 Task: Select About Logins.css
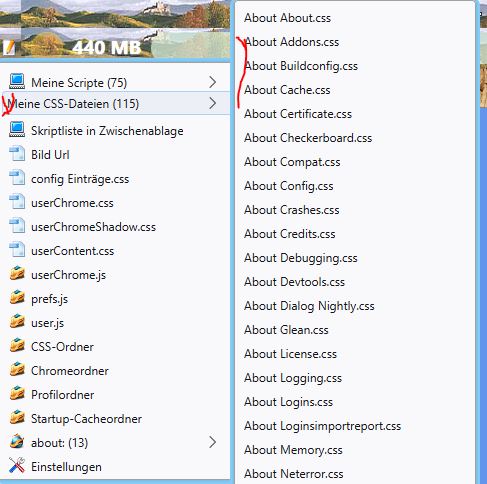[355, 402]
